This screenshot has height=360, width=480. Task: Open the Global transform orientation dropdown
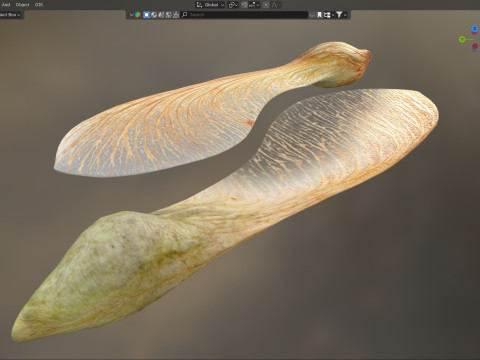pos(210,5)
